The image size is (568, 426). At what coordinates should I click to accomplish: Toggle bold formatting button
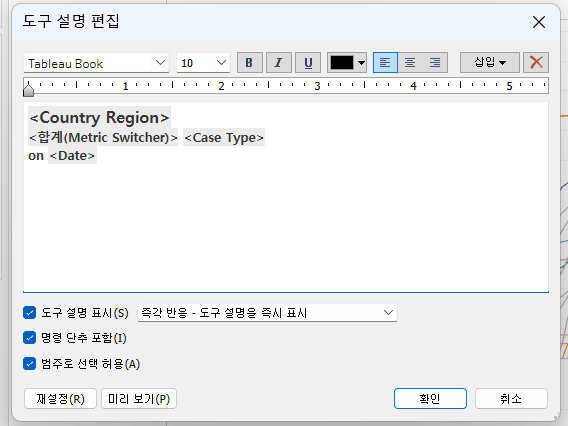[x=250, y=63]
